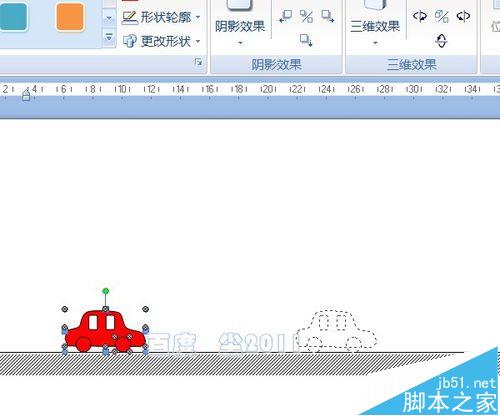This screenshot has width=500, height=417.
Task: Tilt 3D effect right icon
Action: [x=463, y=16]
